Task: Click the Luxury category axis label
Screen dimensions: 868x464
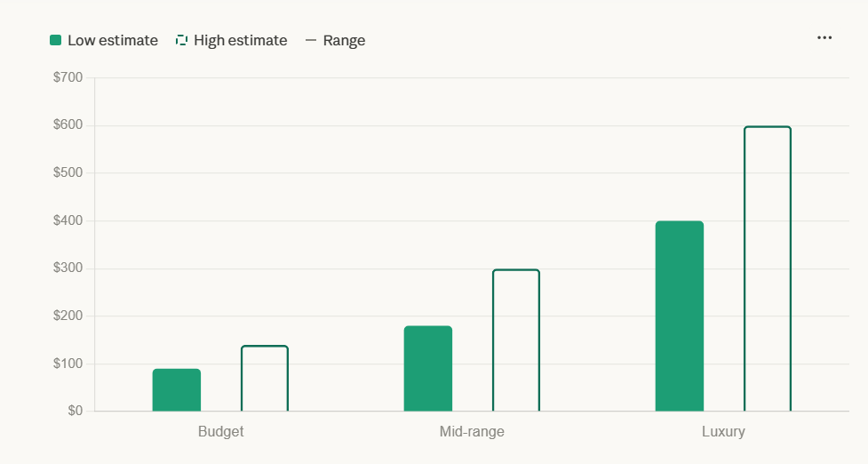Action: (x=723, y=431)
